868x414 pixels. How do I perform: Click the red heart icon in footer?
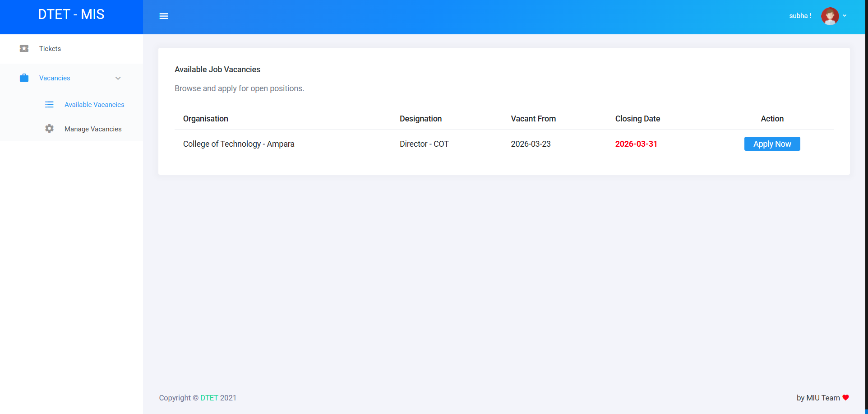845,398
